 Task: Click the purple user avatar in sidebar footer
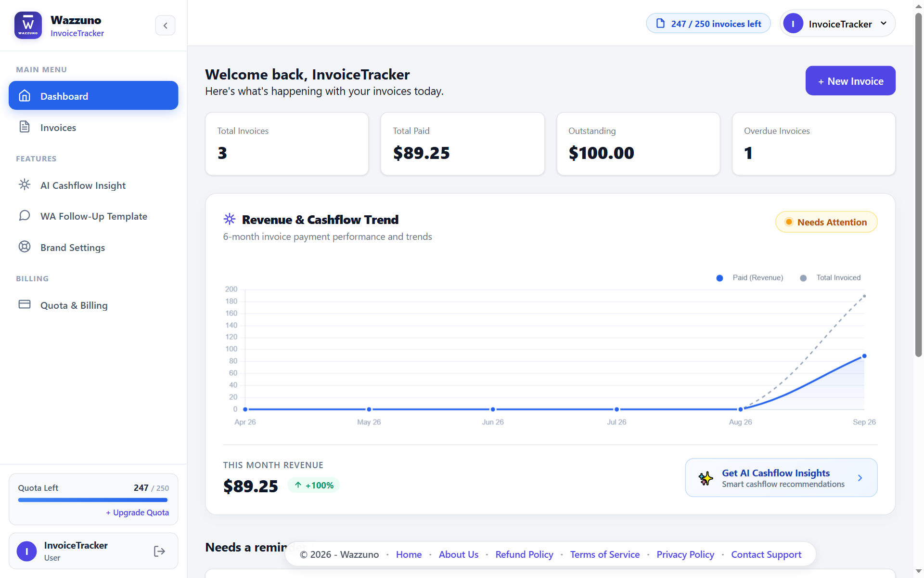coord(27,551)
